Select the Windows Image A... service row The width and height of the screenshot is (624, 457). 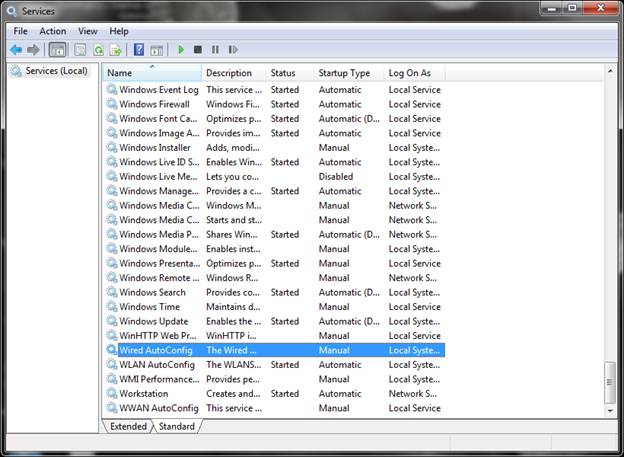pos(275,133)
